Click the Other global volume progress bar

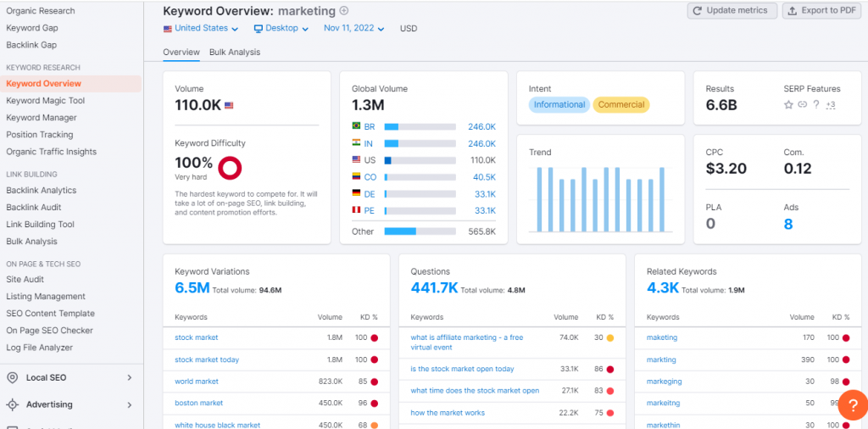click(420, 231)
